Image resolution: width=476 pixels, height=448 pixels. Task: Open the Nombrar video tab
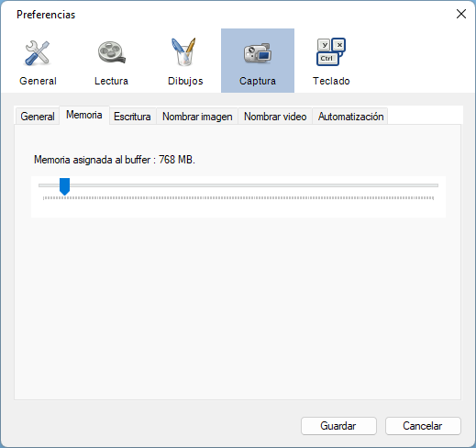point(275,117)
